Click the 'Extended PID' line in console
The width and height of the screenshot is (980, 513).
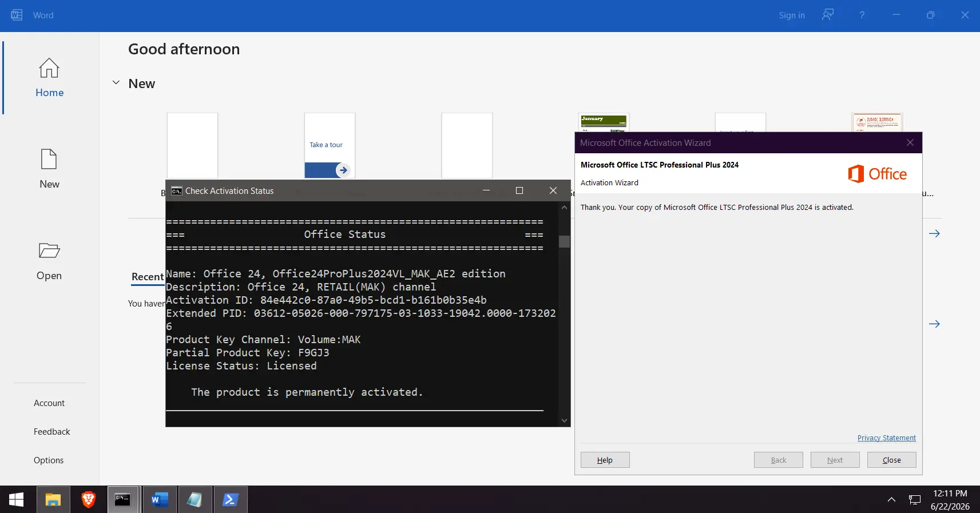(361, 320)
